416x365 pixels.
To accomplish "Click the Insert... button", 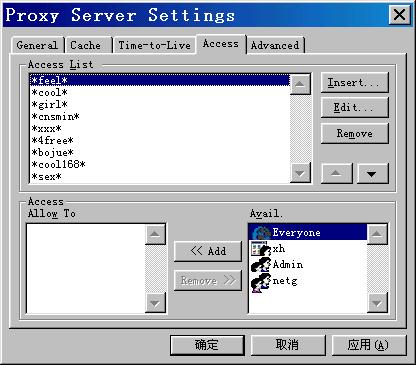I will point(355,82).
